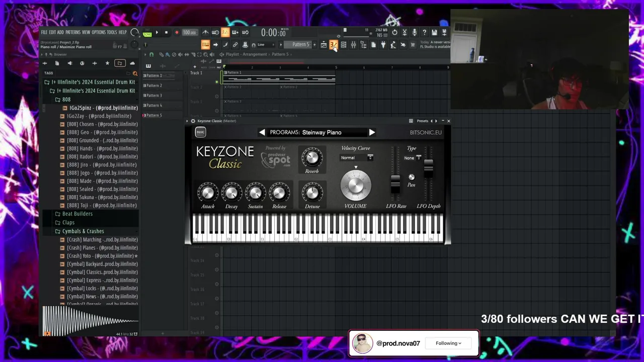
Task: Open the ADD menu
Action: point(60,33)
